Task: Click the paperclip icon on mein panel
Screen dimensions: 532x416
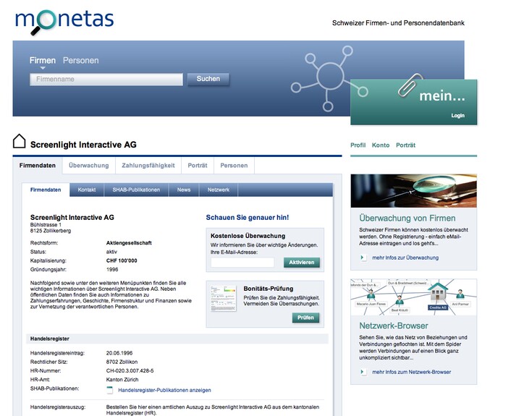Action: 410,85
